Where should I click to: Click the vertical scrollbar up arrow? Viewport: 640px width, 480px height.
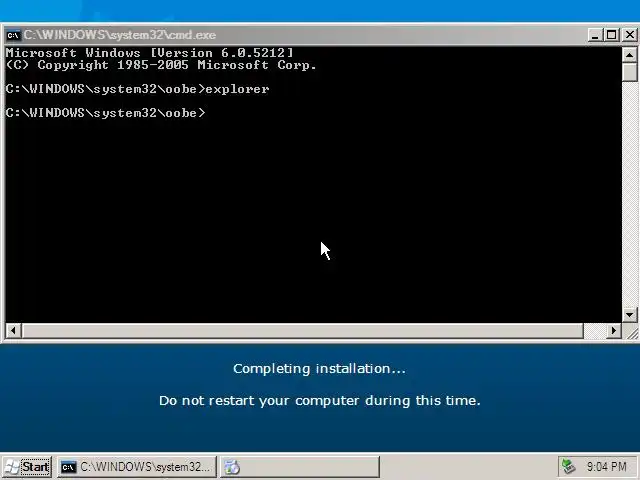coord(629,55)
